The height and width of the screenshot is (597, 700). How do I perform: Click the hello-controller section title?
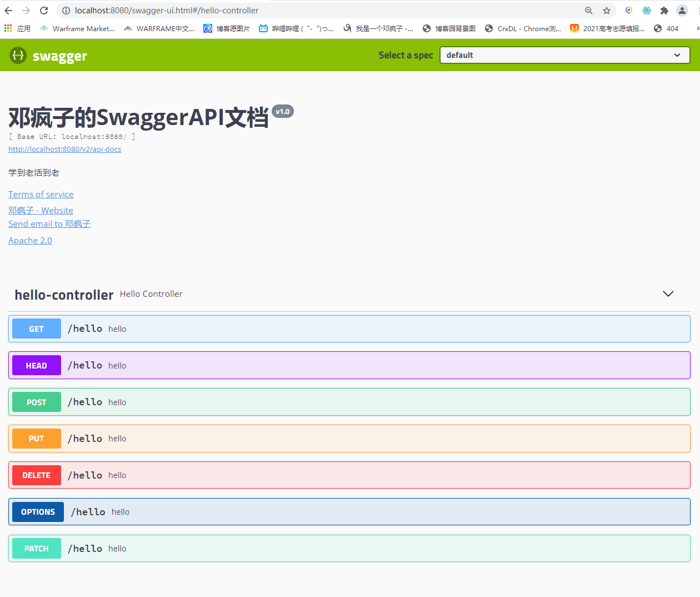point(64,295)
